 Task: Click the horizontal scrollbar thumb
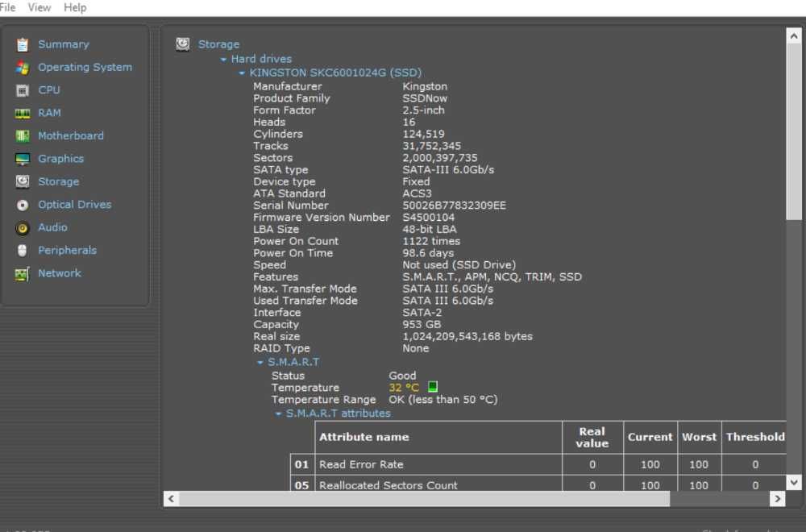pos(424,499)
